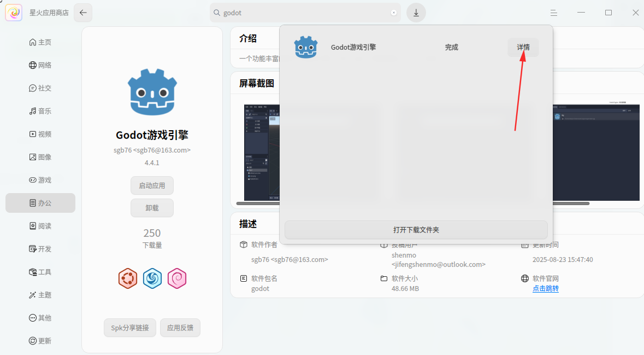
Task: Follow the 点击跳转 website link
Action: [545, 288]
